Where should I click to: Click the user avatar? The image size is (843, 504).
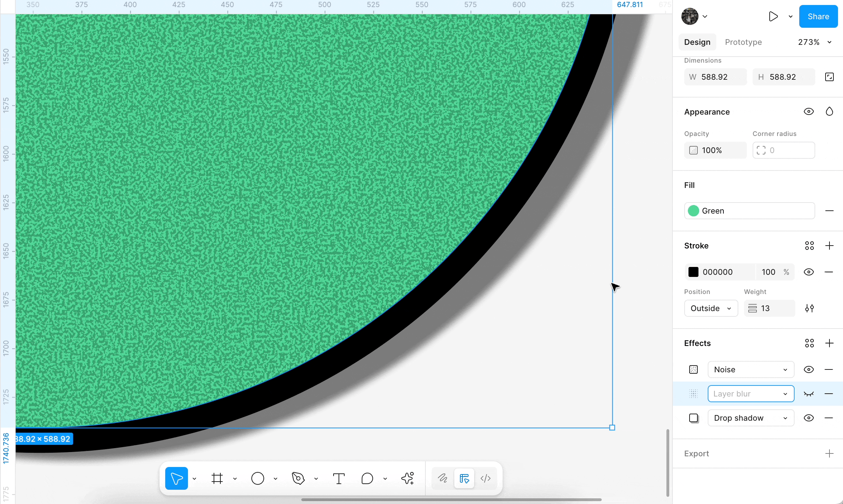click(x=690, y=16)
